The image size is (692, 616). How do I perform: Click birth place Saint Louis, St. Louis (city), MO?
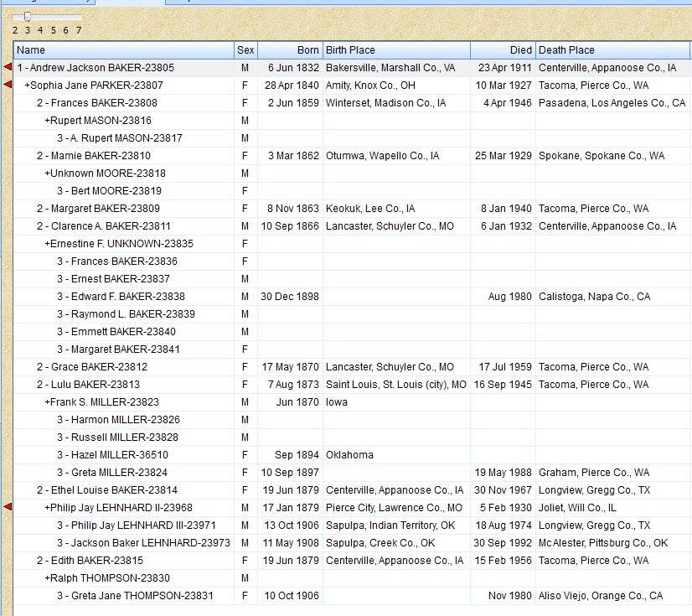(x=396, y=385)
